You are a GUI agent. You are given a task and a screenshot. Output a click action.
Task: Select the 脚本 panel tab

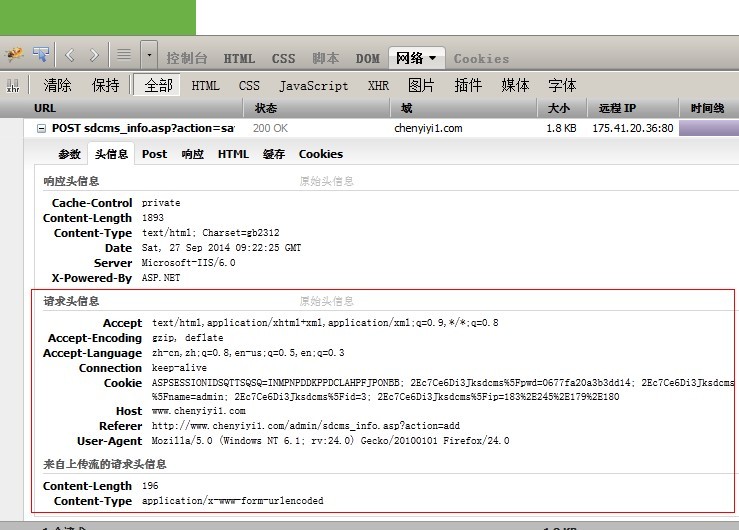(x=326, y=59)
